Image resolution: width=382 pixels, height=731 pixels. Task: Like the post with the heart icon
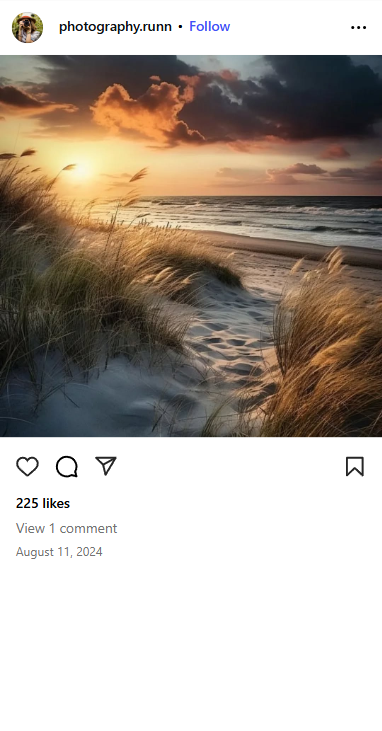point(28,467)
